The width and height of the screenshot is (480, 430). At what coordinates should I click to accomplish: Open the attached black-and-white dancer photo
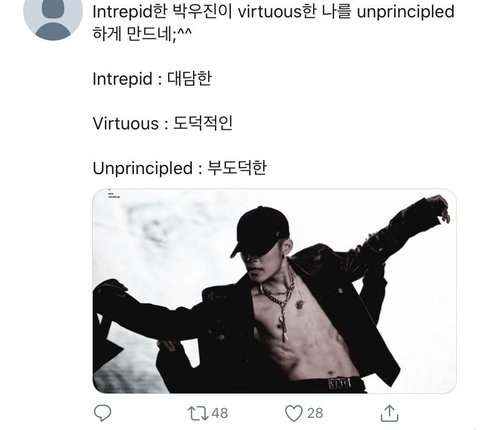(x=274, y=291)
